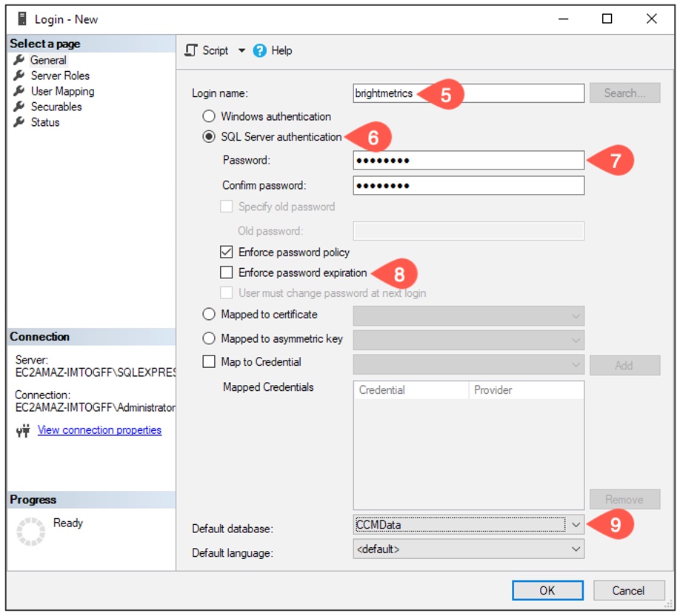Click the connection properties icon
Image resolution: width=680 pixels, height=616 pixels.
coord(22,430)
